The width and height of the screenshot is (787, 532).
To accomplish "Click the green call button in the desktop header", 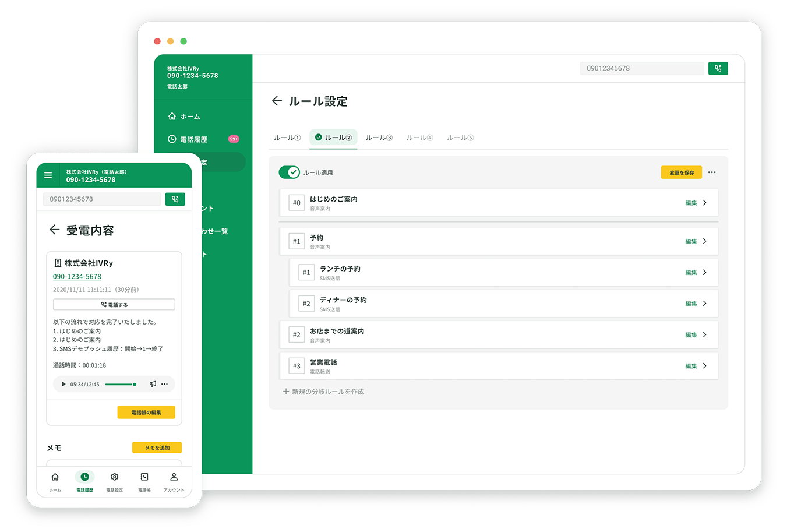I will [x=718, y=69].
